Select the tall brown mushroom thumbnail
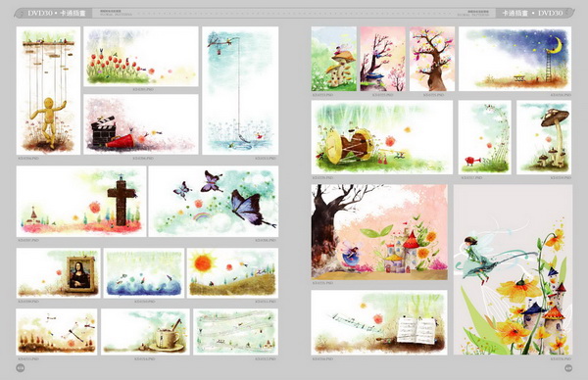The image size is (588, 380). click(544, 137)
